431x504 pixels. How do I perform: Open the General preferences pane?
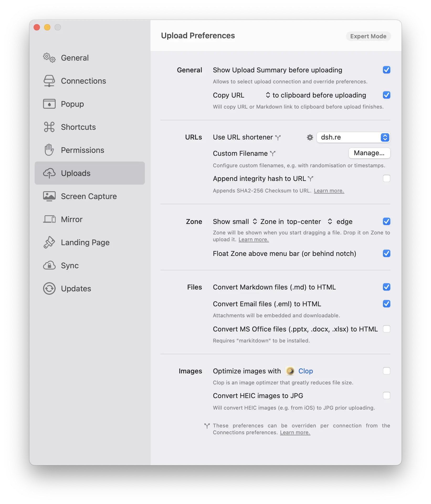click(x=75, y=58)
